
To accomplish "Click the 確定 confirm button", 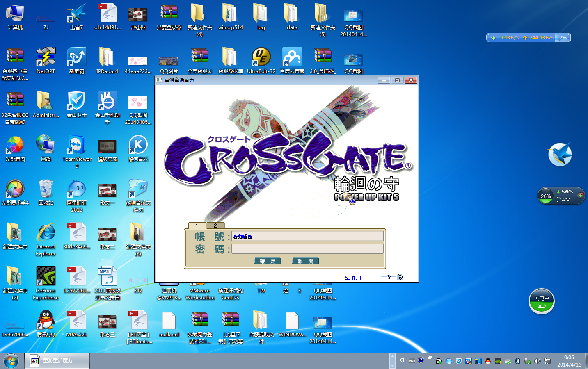I will pyautogui.click(x=268, y=261).
